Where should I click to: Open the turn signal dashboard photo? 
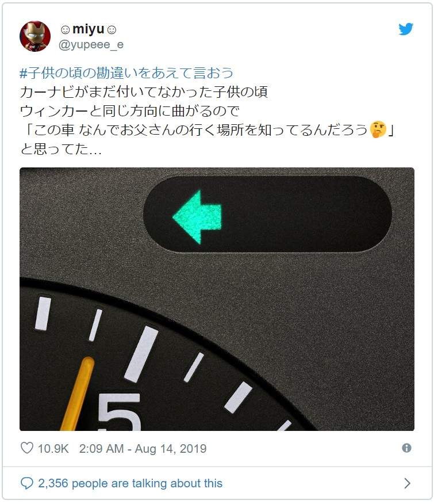pos(217,299)
